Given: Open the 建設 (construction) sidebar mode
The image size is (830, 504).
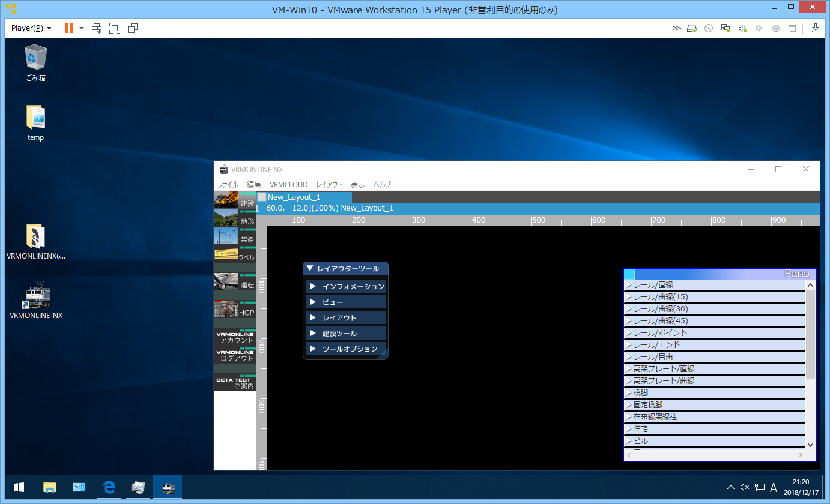Looking at the screenshot, I should click(235, 200).
